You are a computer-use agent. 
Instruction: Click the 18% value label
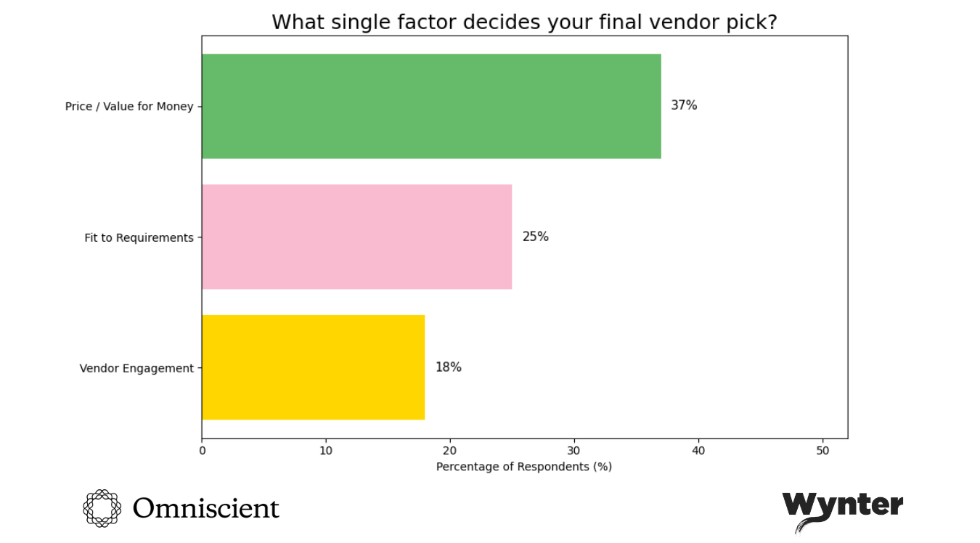448,367
